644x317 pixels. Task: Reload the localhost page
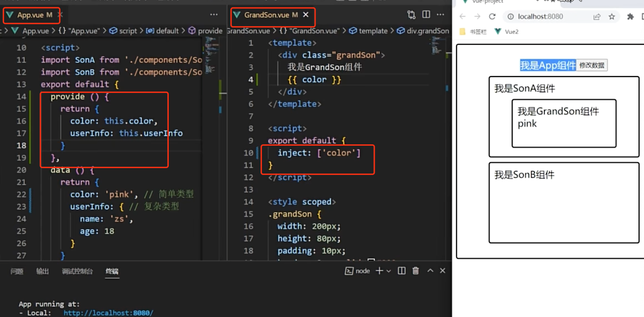(492, 16)
